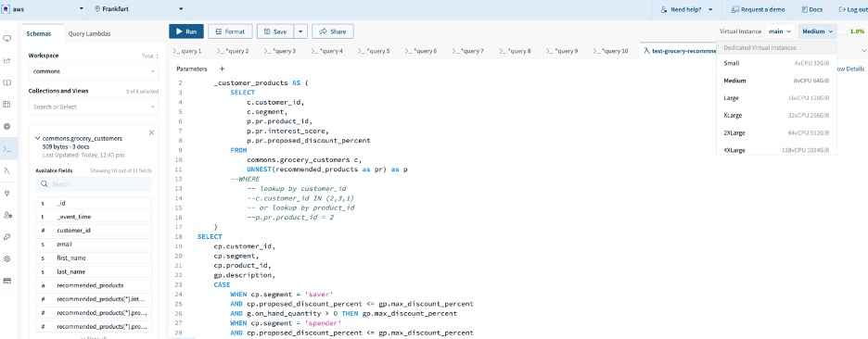
Task: Toggle the Medium instance size dropdown
Action: [818, 31]
